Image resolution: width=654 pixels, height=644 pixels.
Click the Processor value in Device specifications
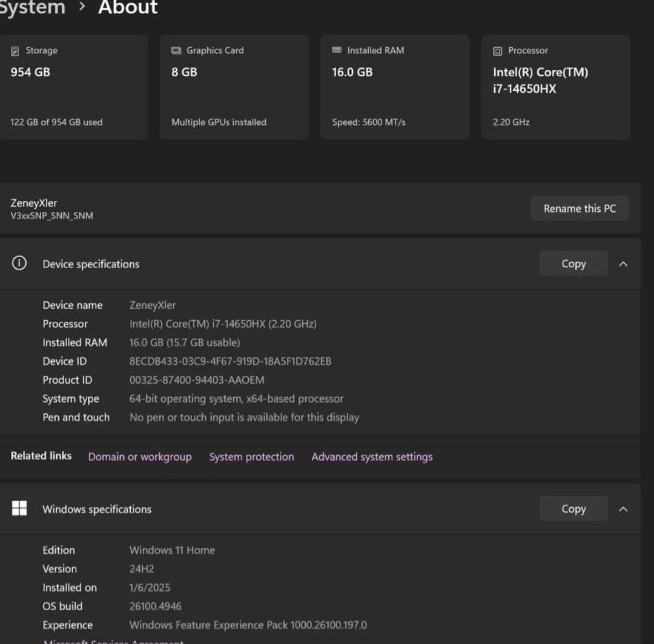click(x=223, y=324)
